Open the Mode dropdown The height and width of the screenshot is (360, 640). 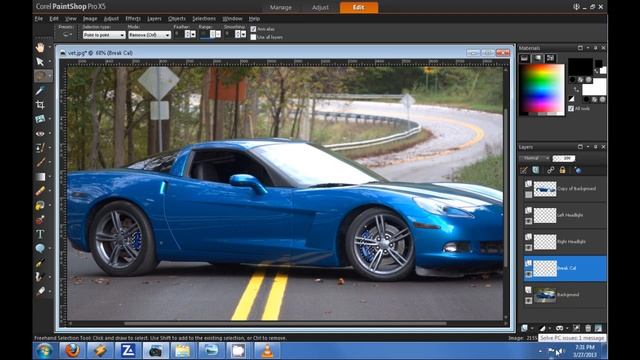(x=149, y=35)
